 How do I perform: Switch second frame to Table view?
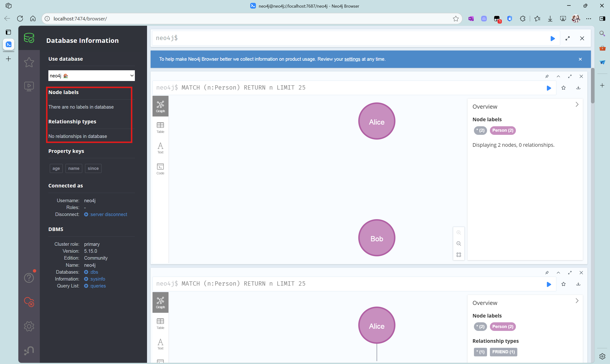[x=160, y=324]
